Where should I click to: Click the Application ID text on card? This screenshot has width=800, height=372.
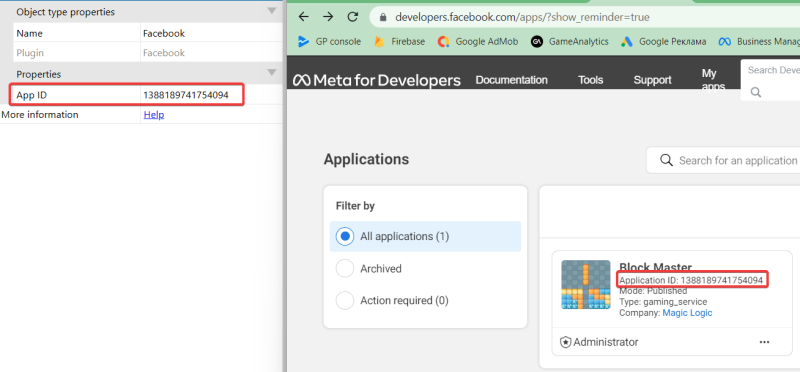(691, 280)
